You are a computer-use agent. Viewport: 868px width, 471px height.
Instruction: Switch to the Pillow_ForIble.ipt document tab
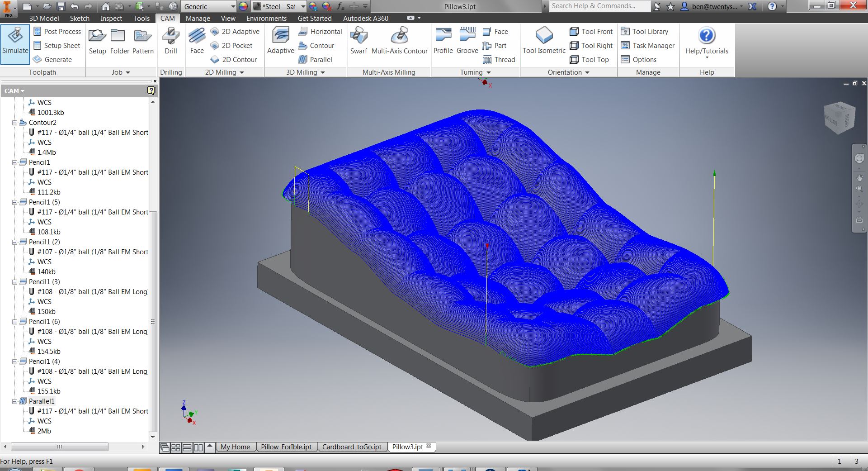coord(286,447)
